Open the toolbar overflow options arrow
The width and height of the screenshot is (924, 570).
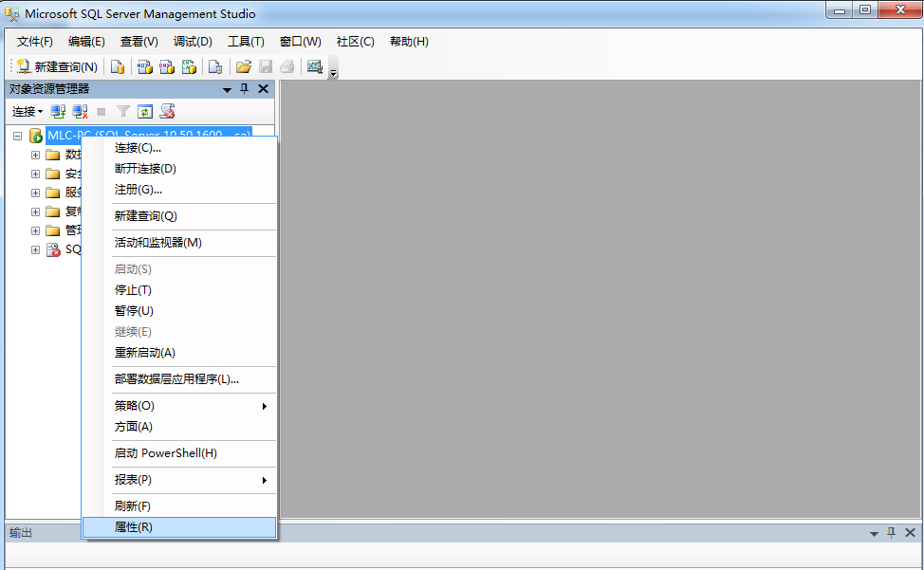(x=334, y=72)
